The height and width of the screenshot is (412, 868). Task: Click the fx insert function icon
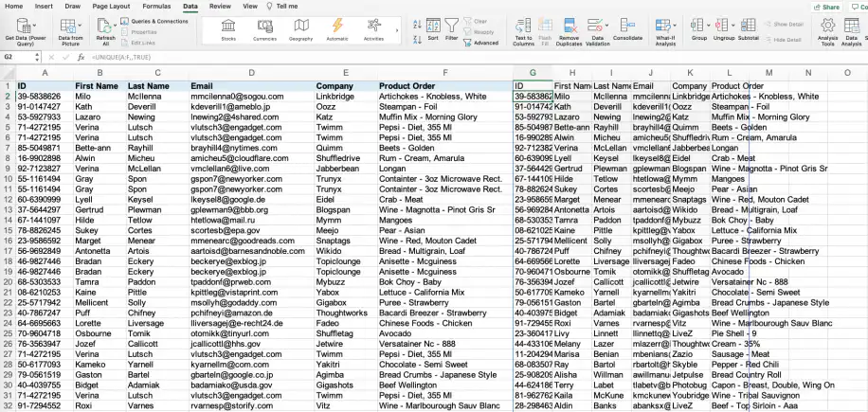81,57
